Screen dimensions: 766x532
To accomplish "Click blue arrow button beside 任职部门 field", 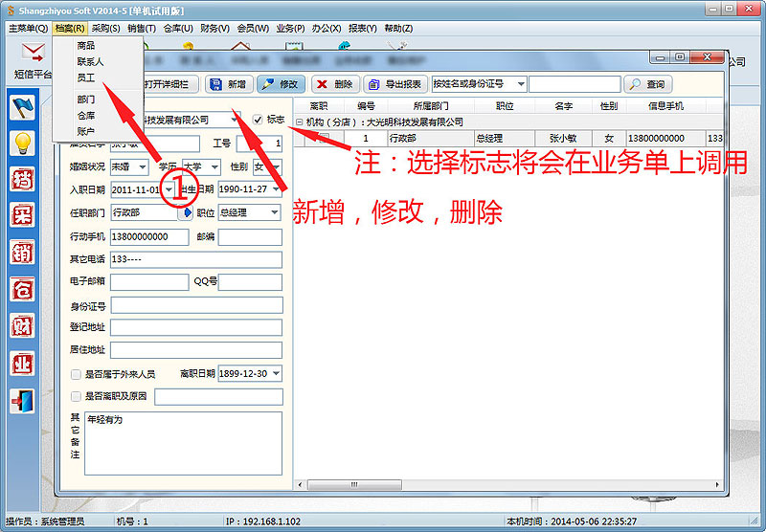I will tap(186, 212).
